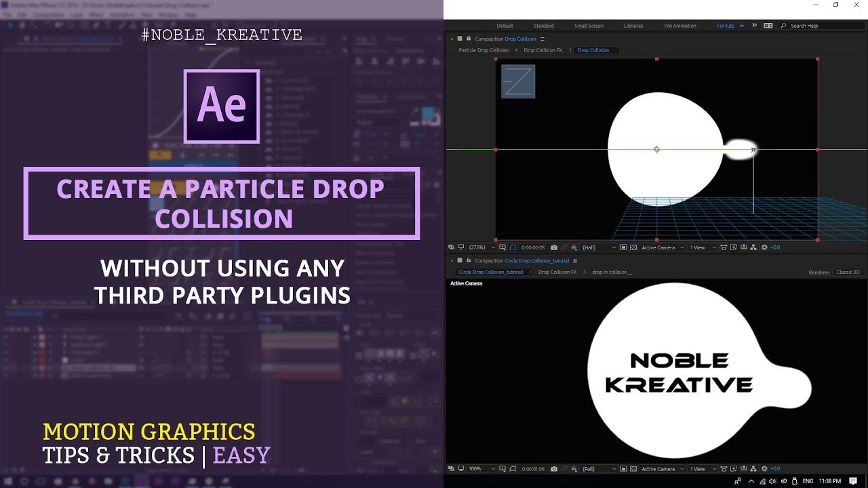Toggle transparency grid in top viewer
This screenshot has height=488, width=868.
[633, 247]
